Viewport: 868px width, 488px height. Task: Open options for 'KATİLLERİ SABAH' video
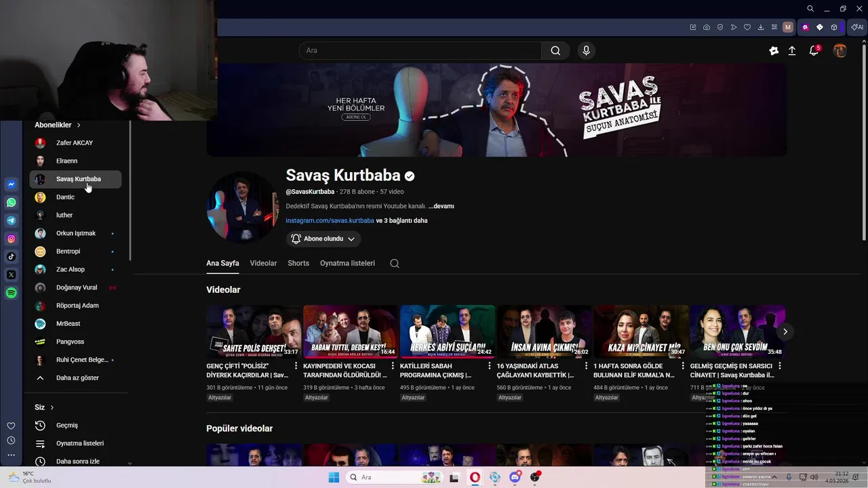[490, 366]
